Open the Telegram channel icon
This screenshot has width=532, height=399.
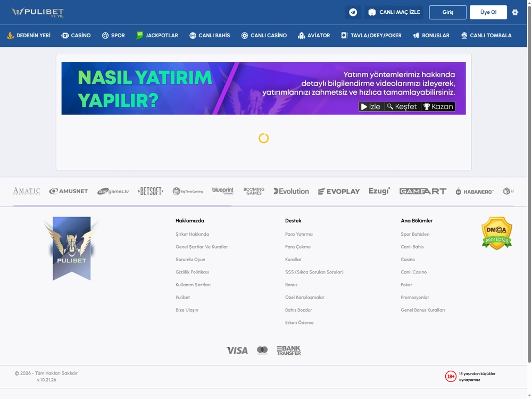point(353,12)
